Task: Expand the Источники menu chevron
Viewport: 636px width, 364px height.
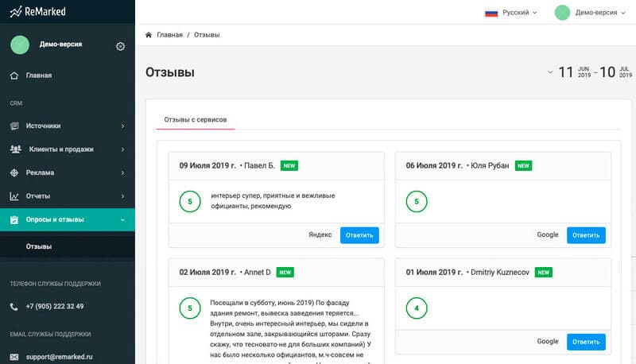Action: tap(122, 126)
